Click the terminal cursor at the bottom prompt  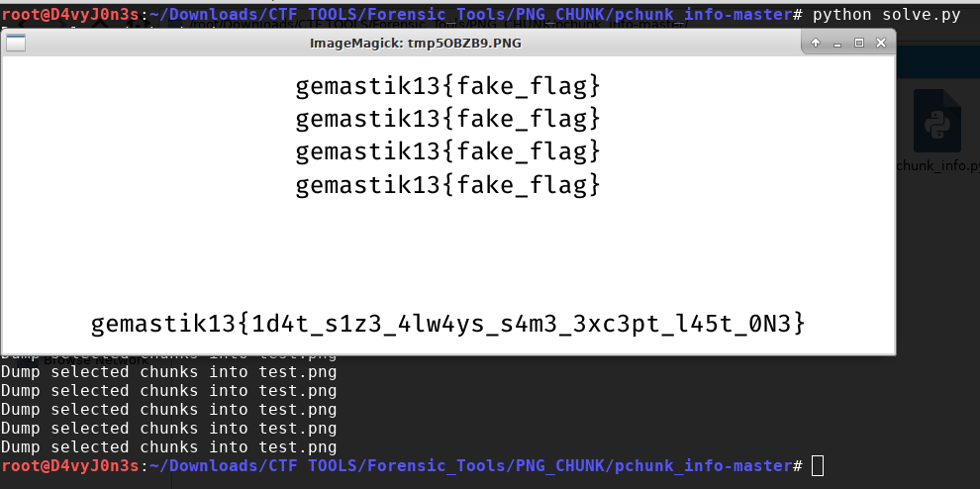[x=817, y=465]
